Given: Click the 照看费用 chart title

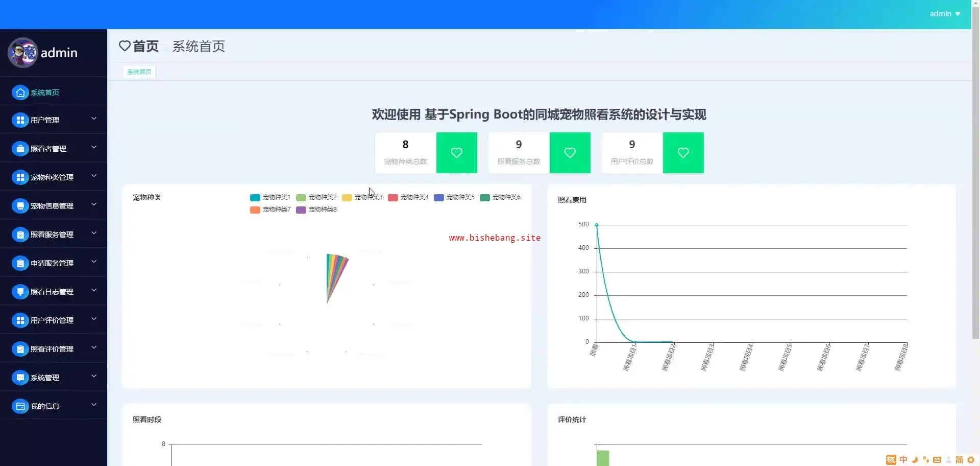Looking at the screenshot, I should [572, 200].
